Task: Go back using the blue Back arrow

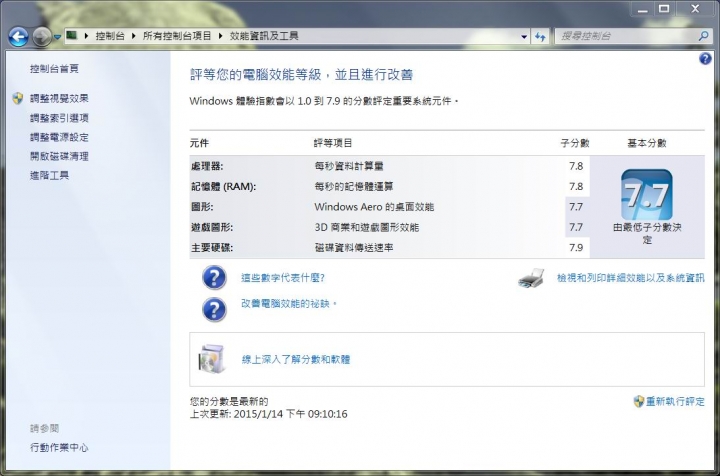Action: (x=18, y=37)
